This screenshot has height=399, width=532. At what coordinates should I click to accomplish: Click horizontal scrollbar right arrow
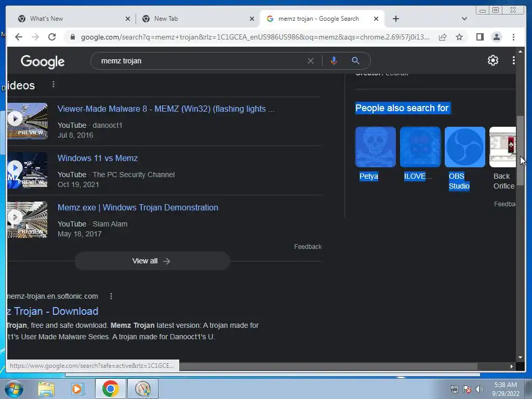pos(512,366)
